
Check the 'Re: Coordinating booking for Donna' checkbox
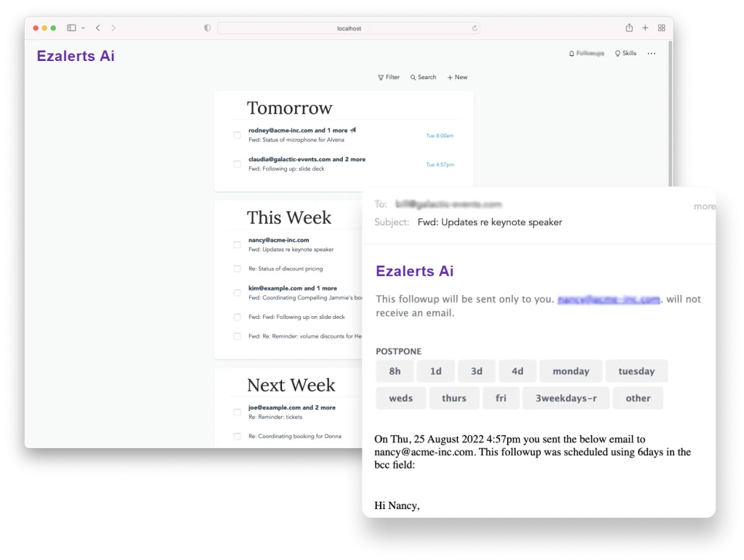[x=238, y=437]
